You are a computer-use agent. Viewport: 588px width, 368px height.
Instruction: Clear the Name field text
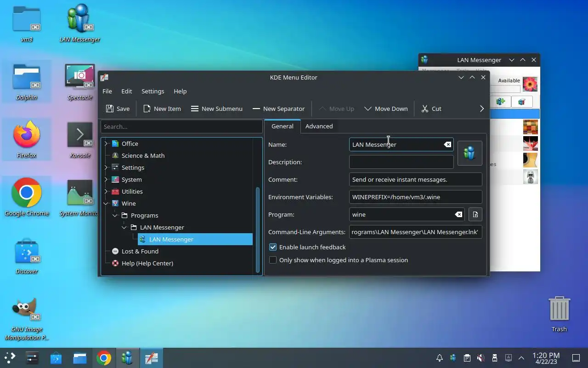pos(447,144)
